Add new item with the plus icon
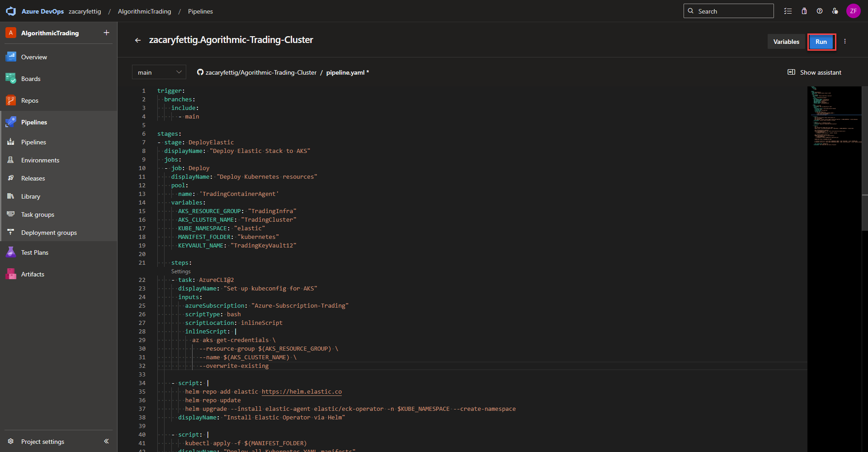 106,33
